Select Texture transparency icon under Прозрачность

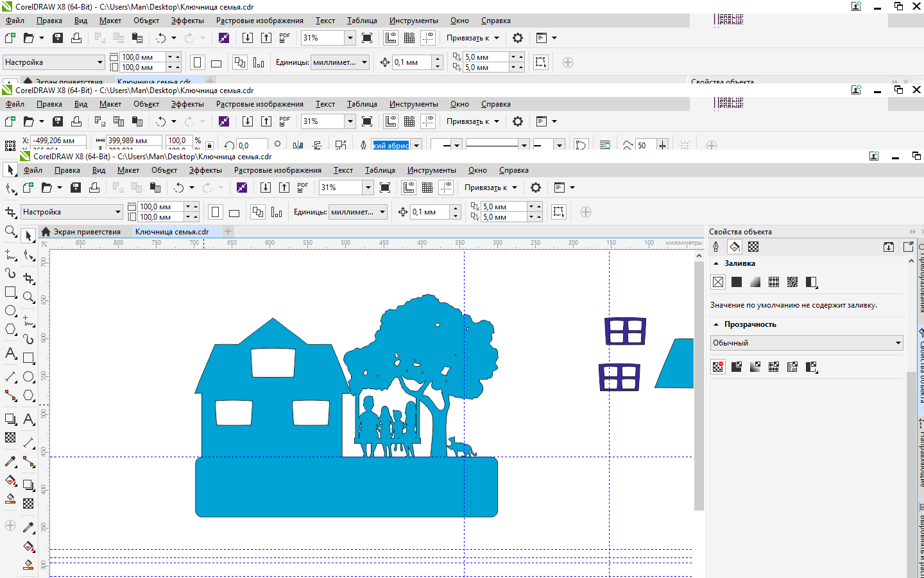(x=792, y=367)
